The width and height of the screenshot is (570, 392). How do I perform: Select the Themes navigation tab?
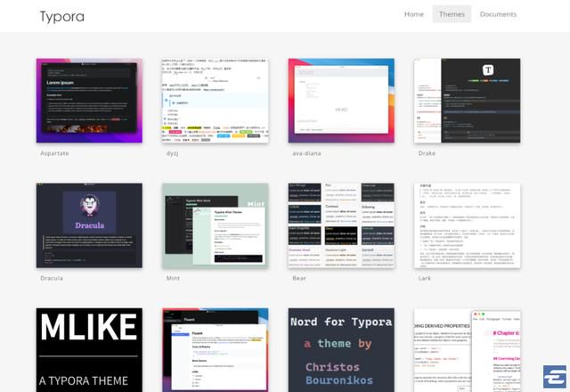tap(452, 14)
